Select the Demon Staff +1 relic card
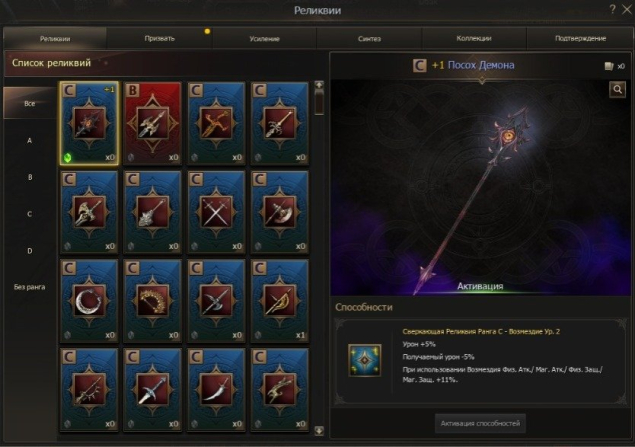This screenshot has width=635, height=447. (89, 123)
